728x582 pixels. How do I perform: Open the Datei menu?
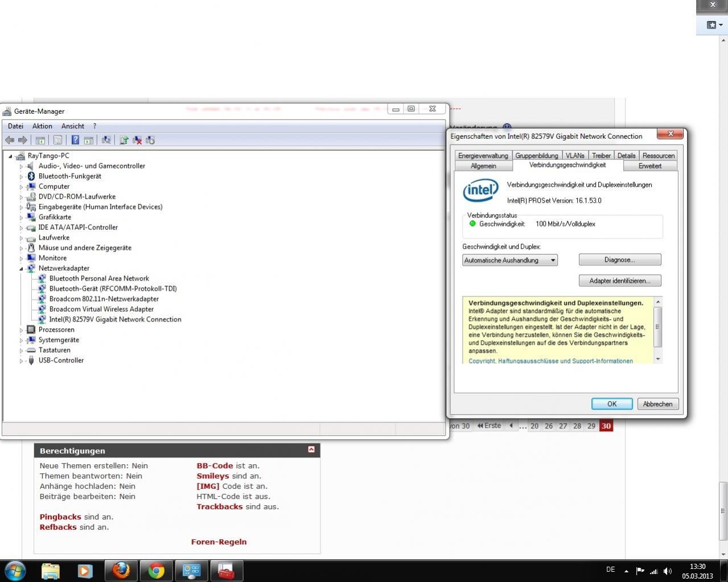15,126
